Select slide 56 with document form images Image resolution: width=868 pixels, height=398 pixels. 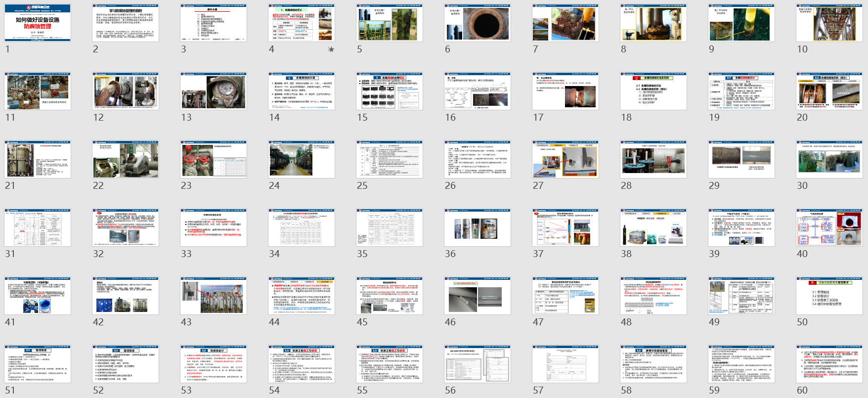tap(477, 364)
